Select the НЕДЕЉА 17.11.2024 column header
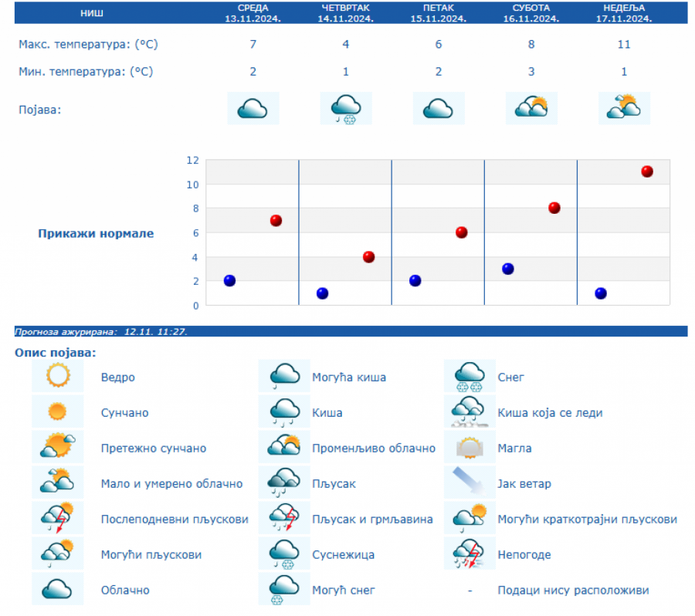This screenshot has height=616, width=695. pyautogui.click(x=624, y=13)
